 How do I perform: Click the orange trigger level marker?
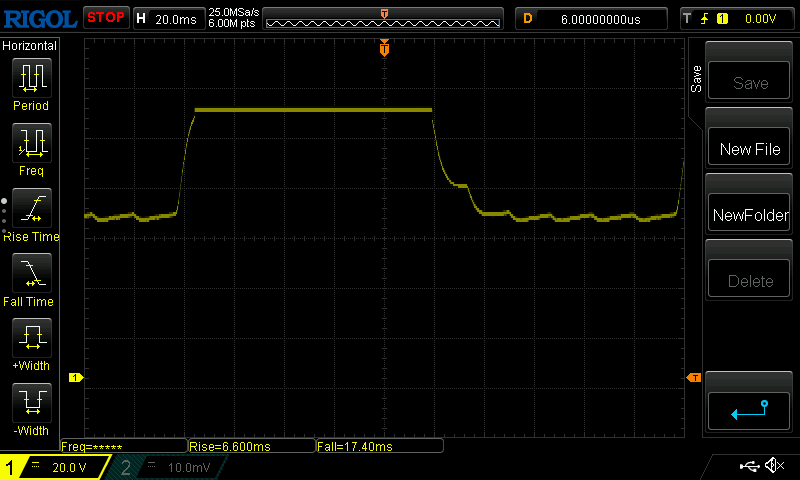coord(693,377)
